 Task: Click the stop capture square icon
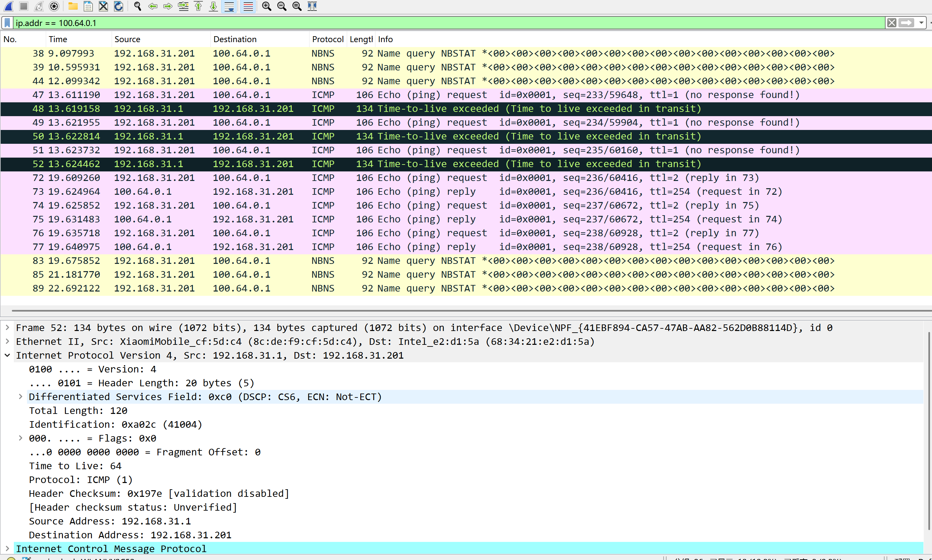pos(24,6)
